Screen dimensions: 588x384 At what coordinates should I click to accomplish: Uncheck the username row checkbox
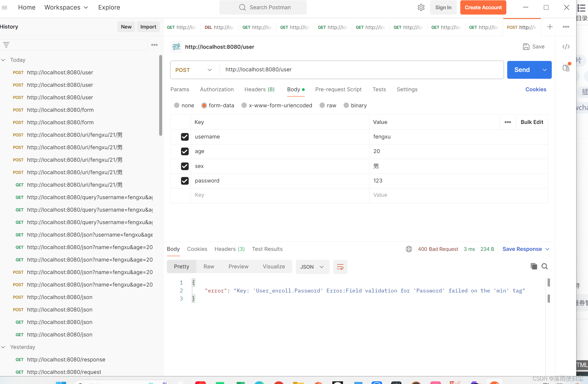(x=185, y=137)
